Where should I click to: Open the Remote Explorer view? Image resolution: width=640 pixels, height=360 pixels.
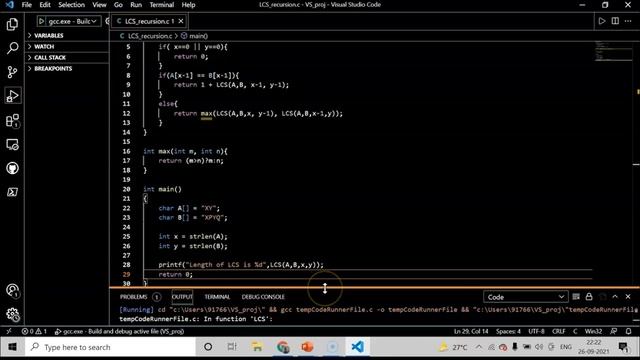(x=12, y=144)
